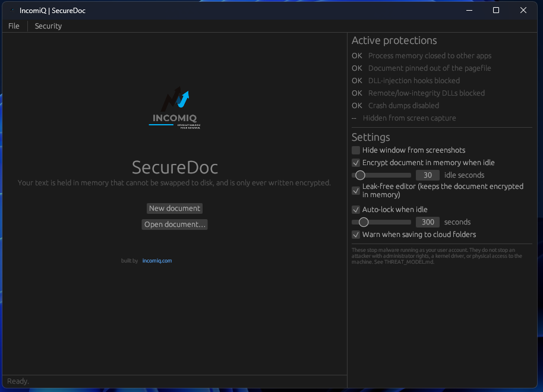Click the 'Active protections' heading
This screenshot has height=392, width=543.
pos(394,40)
